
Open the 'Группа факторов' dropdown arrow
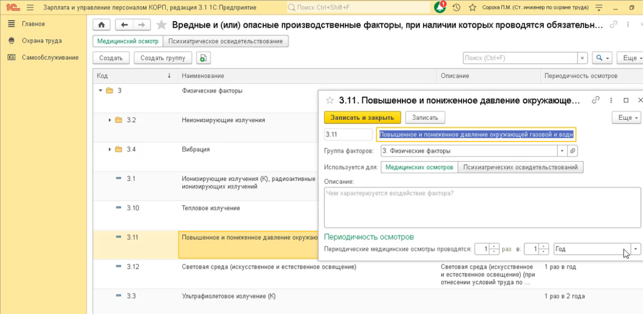(562, 151)
